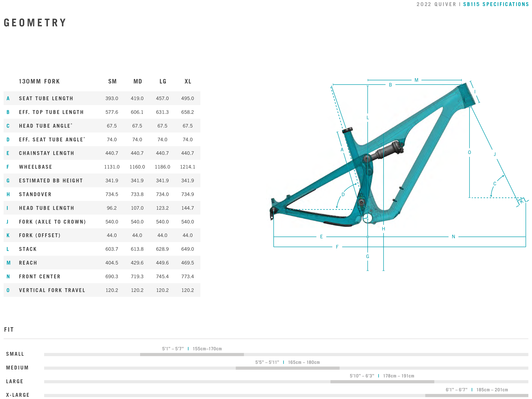Click the HEAD TUBE ANGLE row label
Screen dimensions: 532x399
click(46, 126)
